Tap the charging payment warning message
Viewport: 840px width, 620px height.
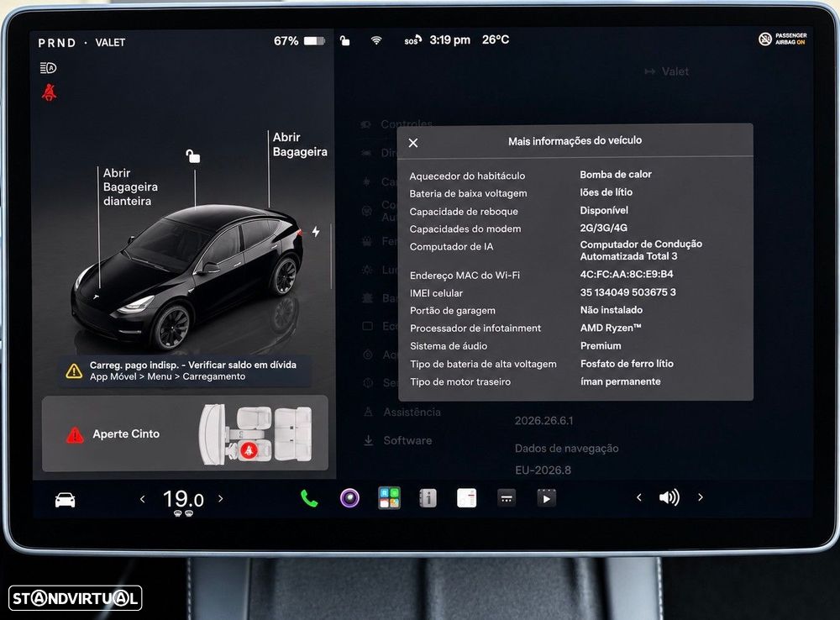(186, 370)
